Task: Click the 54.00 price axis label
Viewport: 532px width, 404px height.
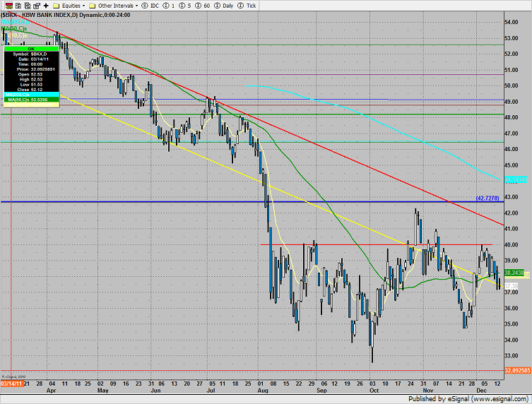Action: coord(512,22)
